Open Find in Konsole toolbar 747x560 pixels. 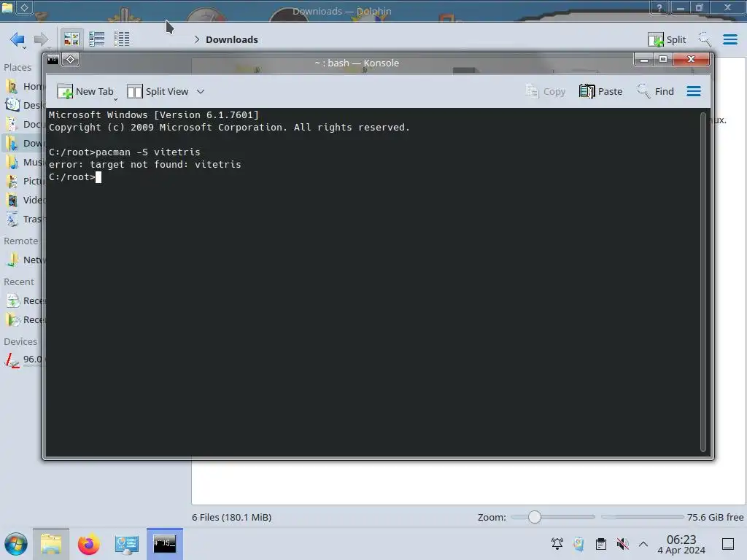(x=656, y=91)
